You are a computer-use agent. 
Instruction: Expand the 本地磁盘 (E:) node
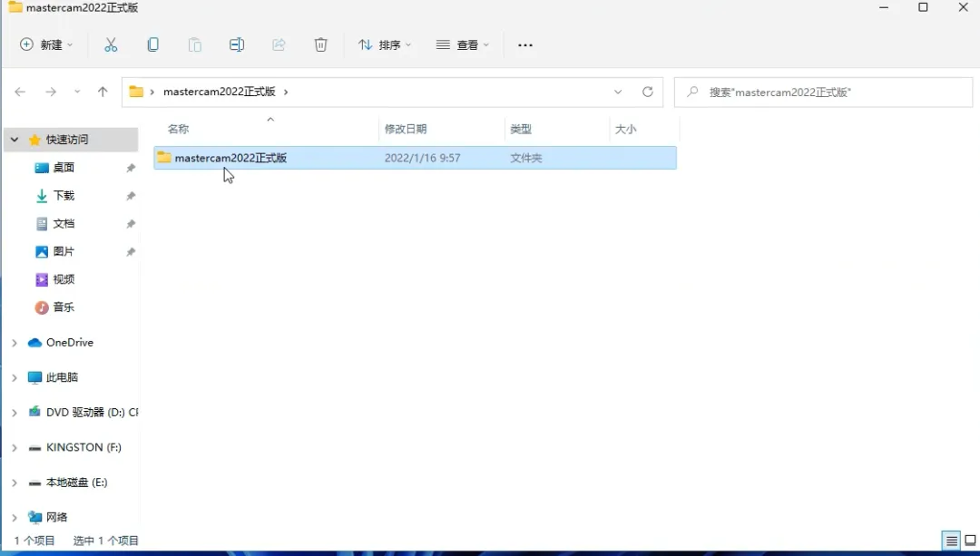click(15, 483)
